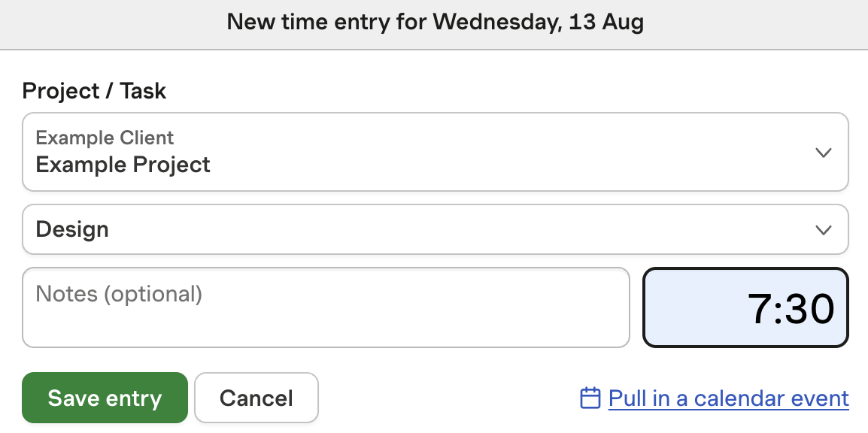The image size is (868, 433).
Task: Expand the Design task dropdown chevron
Action: click(x=824, y=229)
